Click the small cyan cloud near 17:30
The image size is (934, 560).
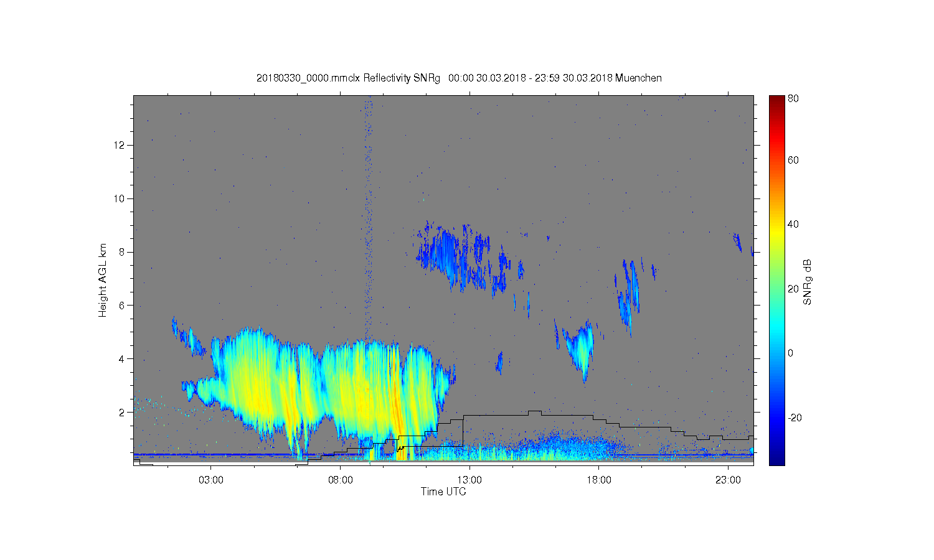coord(580,348)
